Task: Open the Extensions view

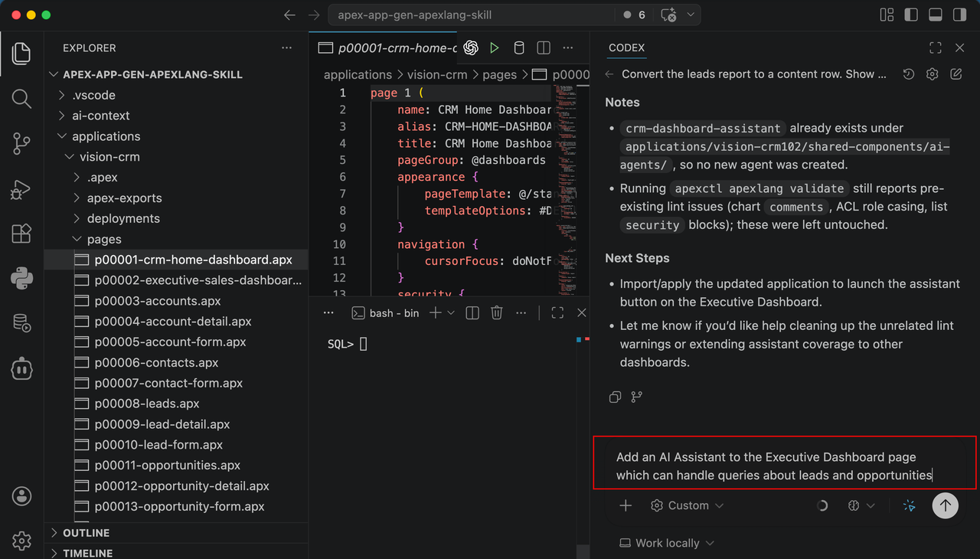Action: [21, 234]
